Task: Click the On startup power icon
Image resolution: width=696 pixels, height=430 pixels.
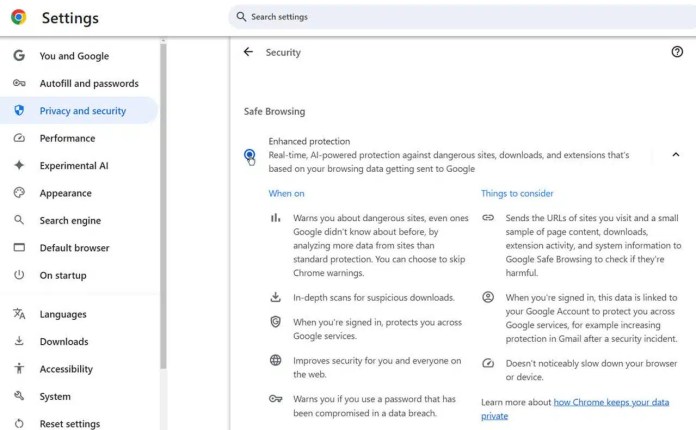Action: coord(19,275)
